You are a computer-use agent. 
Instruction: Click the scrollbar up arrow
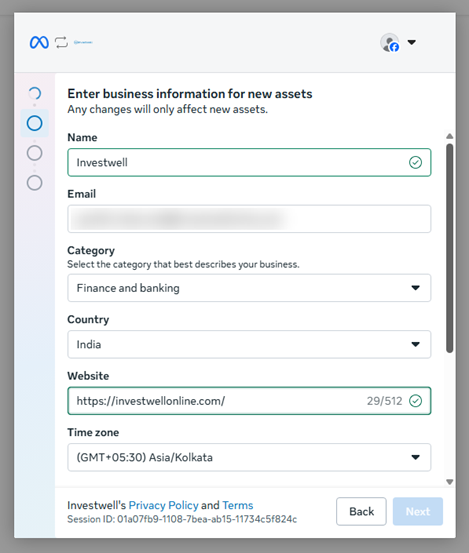coord(449,136)
